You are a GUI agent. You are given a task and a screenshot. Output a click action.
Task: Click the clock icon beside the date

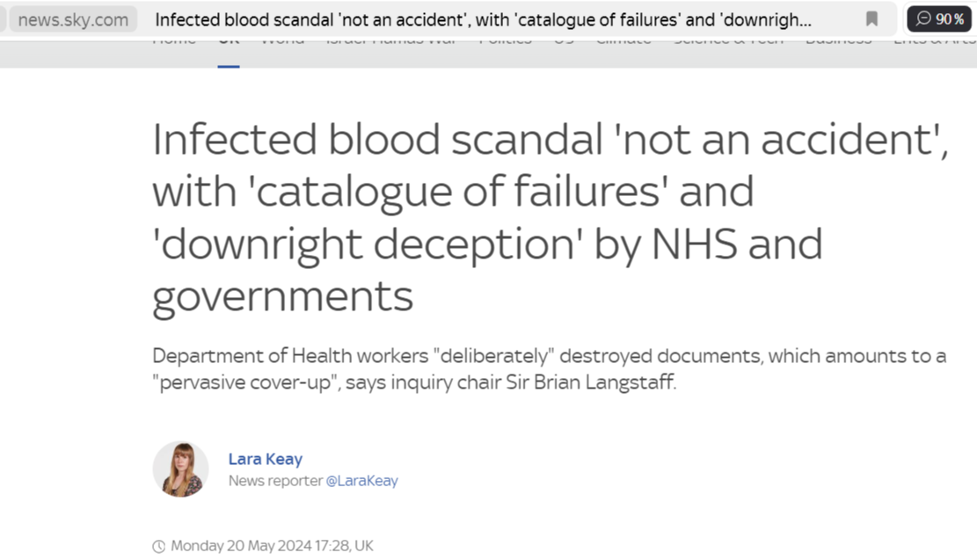click(159, 546)
